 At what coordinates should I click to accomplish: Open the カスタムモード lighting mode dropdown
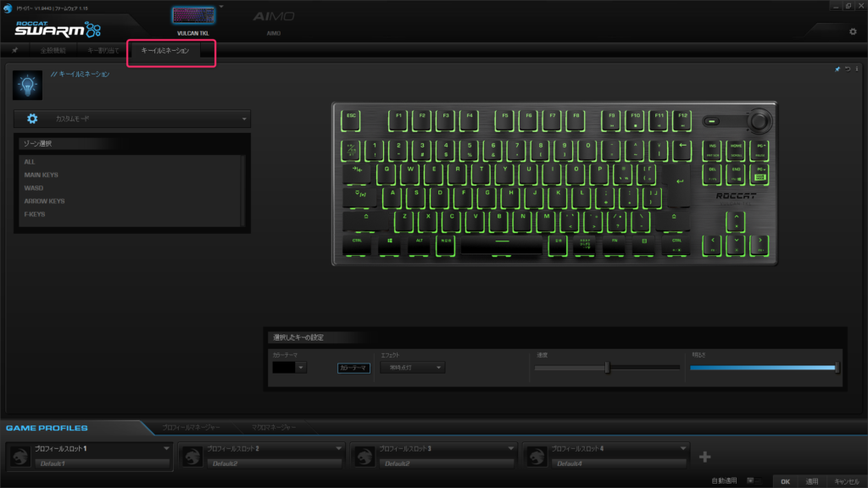click(x=132, y=119)
